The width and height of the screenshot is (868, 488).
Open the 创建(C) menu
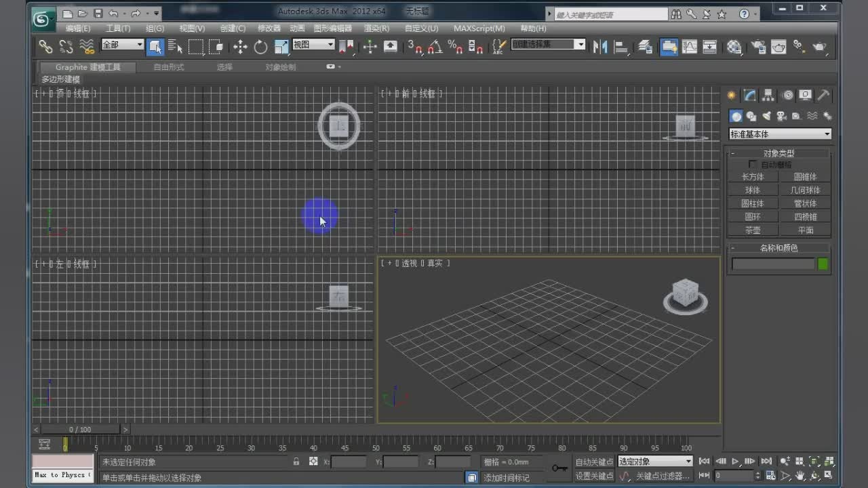point(233,28)
